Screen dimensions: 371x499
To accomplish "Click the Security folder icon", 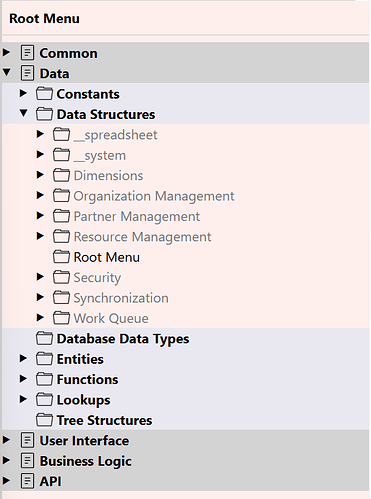I will pos(61,277).
